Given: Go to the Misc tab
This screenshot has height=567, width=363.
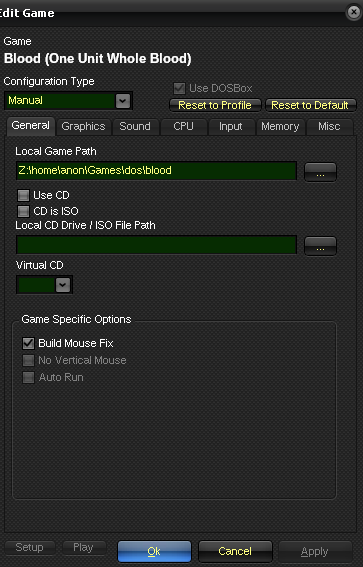Looking at the screenshot, I should pos(329,127).
